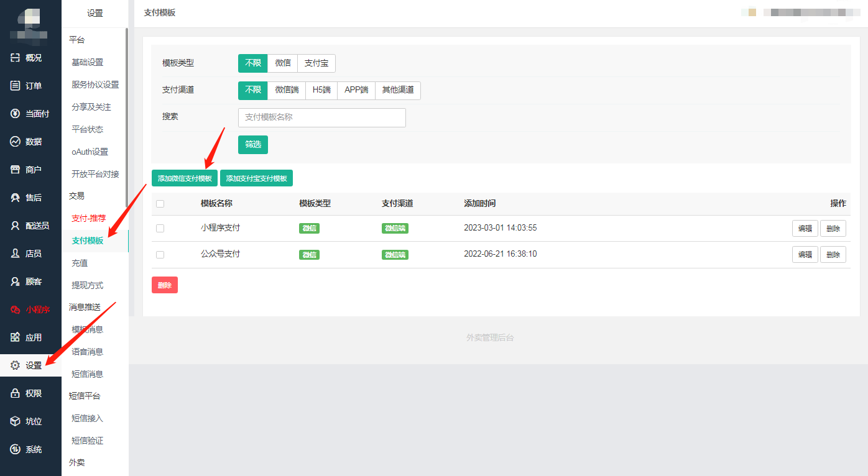
Task: Select 不限 for 模板类型 filter
Action: pyautogui.click(x=253, y=63)
